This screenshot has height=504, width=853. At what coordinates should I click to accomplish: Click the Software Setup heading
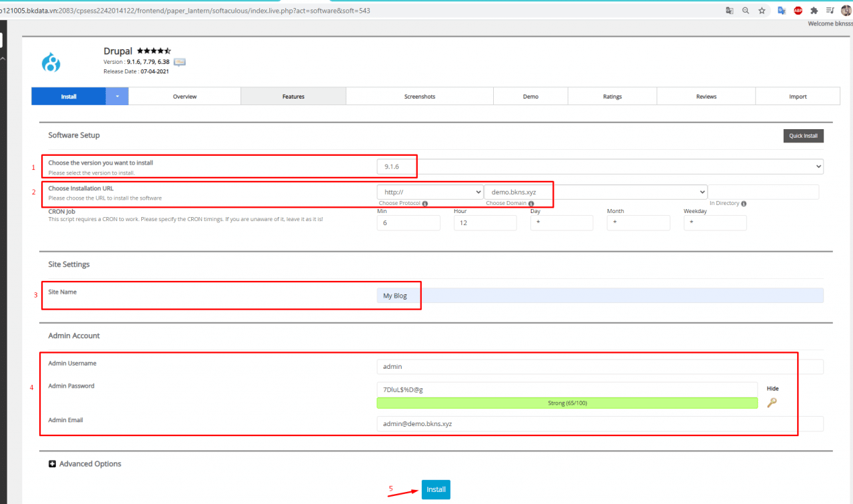click(74, 135)
